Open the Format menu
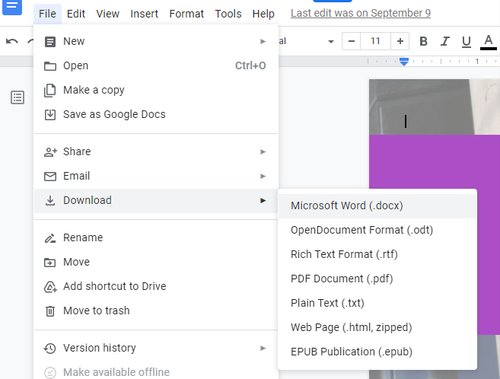Screen dimensions: 500x379 tap(186, 14)
